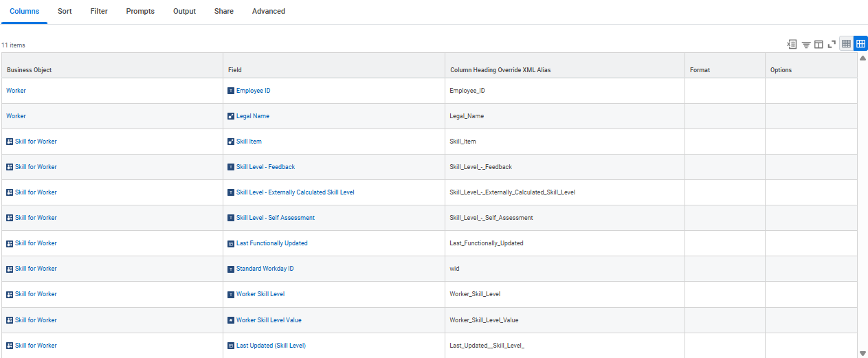
Task: Click the field icon beside Skill Item
Action: (231, 142)
